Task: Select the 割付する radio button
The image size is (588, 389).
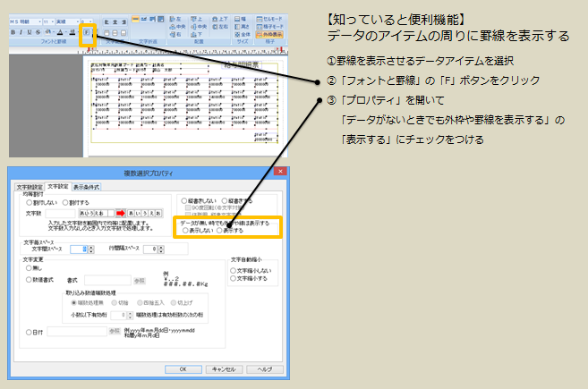Action: click(x=65, y=202)
